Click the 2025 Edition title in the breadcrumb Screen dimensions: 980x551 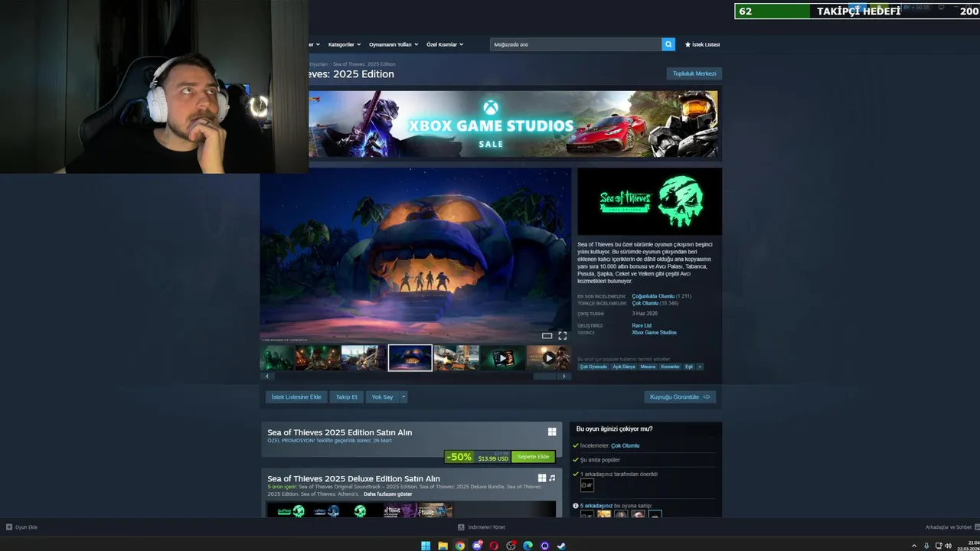click(363, 64)
